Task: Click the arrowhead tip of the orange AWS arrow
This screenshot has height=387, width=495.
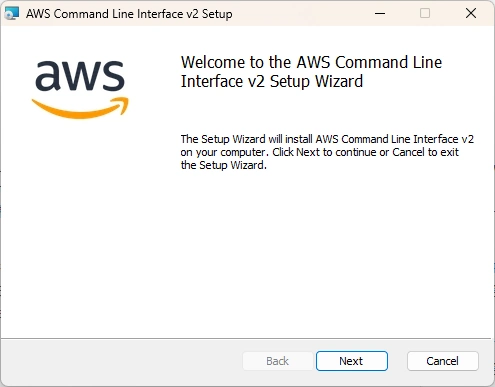Action: pos(123,104)
